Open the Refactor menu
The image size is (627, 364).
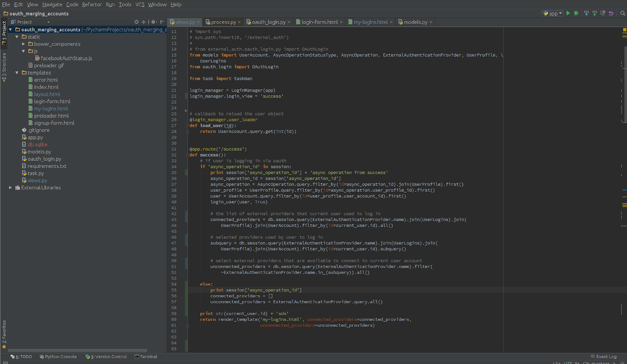[x=92, y=4]
